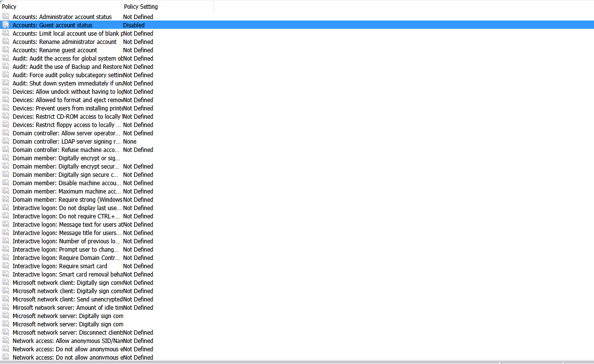Click Not Defined for Force audit policy subcategory row
The image size is (594, 364).
[138, 75]
